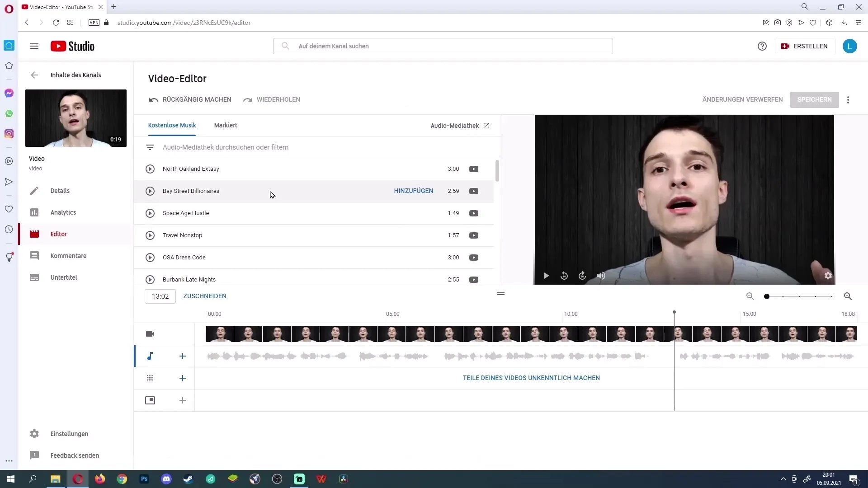Image resolution: width=868 pixels, height=488 pixels.
Task: Click ZUSCHNEIDEN to trim the video
Action: pos(205,296)
